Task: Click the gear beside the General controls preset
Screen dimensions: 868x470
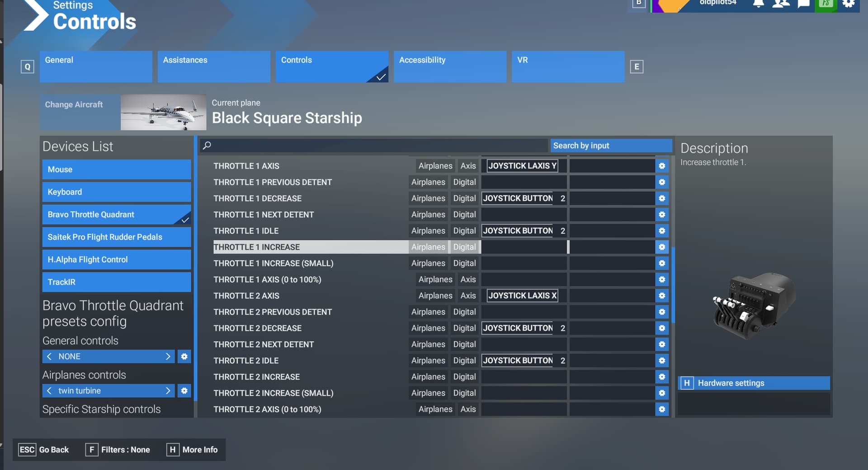Action: click(x=184, y=356)
